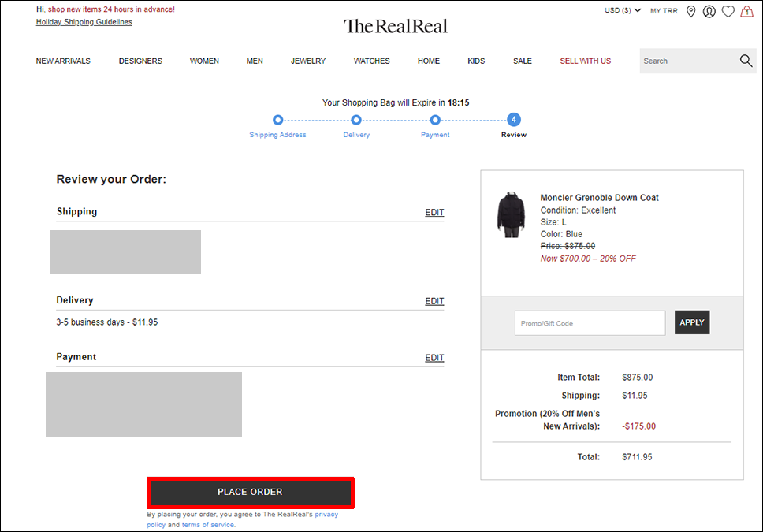This screenshot has width=763, height=532.
Task: Click the bag expiry timer 18:15
Action: point(459,102)
